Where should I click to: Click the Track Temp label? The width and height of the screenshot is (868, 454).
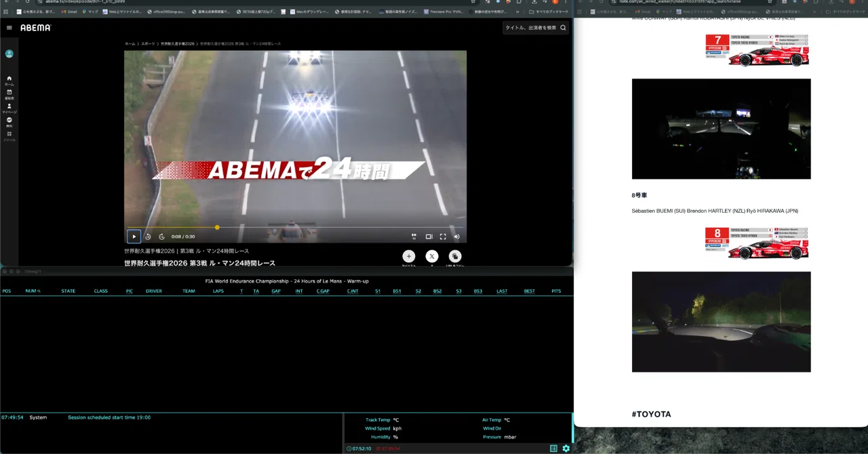point(378,419)
